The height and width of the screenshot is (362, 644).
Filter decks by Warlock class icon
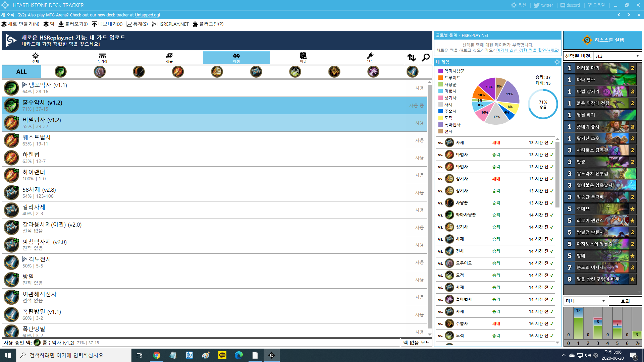click(373, 72)
